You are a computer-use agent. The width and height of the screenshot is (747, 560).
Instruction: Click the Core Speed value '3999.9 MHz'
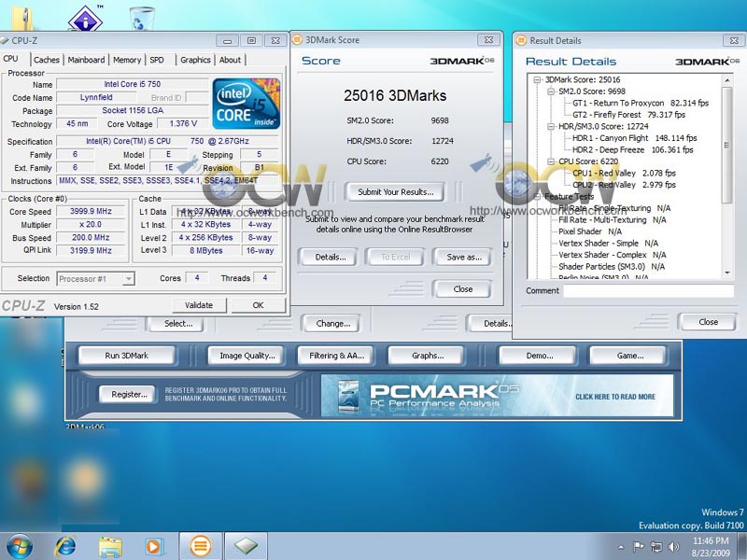(x=91, y=212)
